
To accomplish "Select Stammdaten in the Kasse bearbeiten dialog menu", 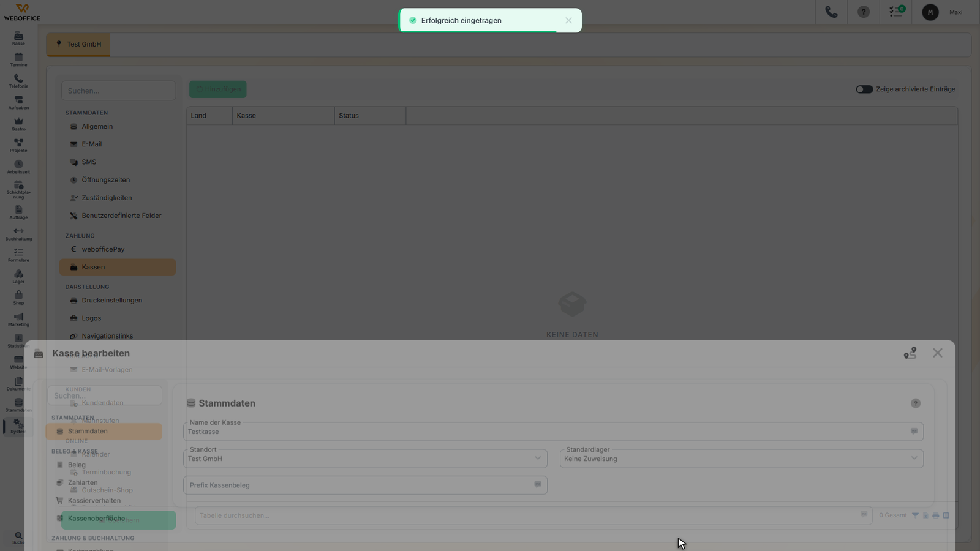I will point(104,432).
